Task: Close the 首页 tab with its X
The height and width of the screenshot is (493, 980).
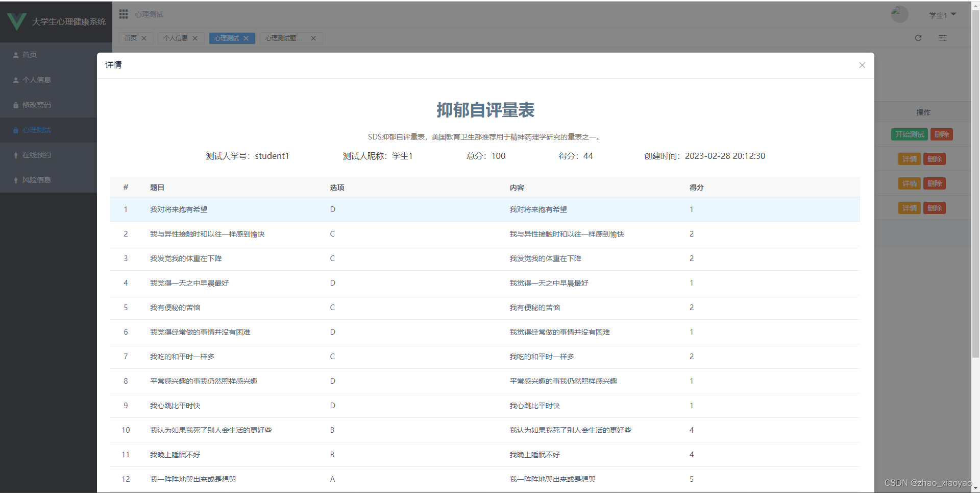Action: (144, 38)
